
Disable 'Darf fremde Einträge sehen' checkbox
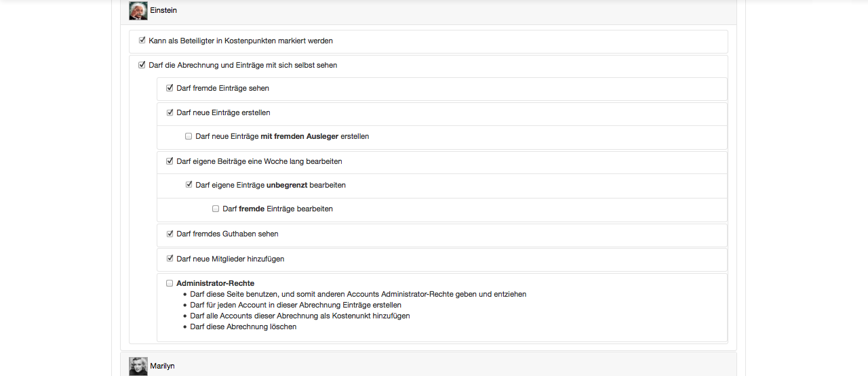pos(170,88)
